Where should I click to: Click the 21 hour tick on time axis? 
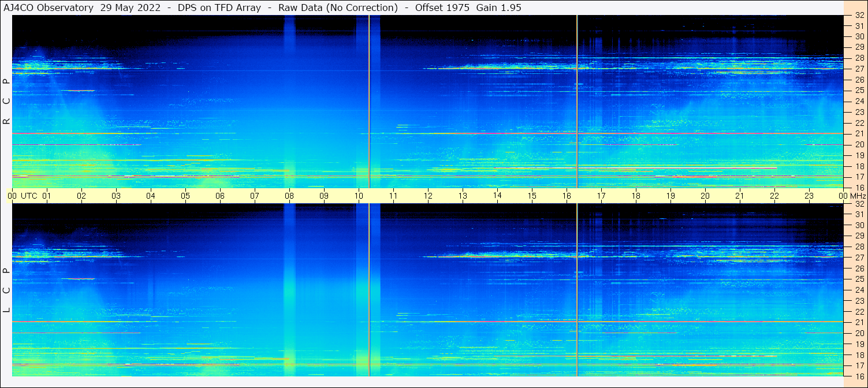coord(740,196)
